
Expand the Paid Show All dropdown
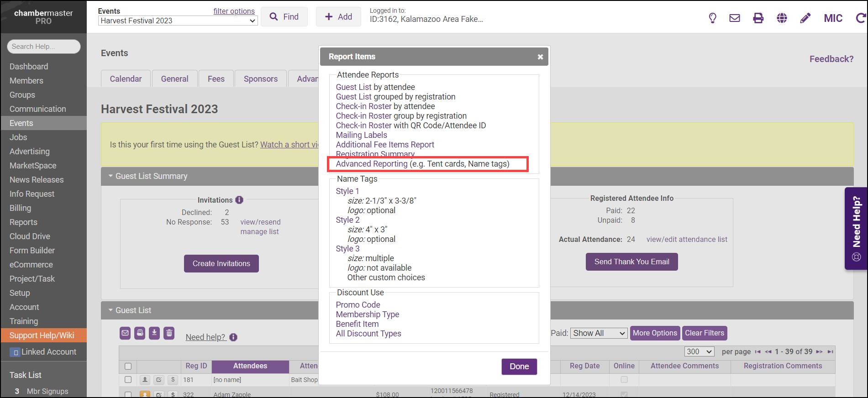(599, 333)
